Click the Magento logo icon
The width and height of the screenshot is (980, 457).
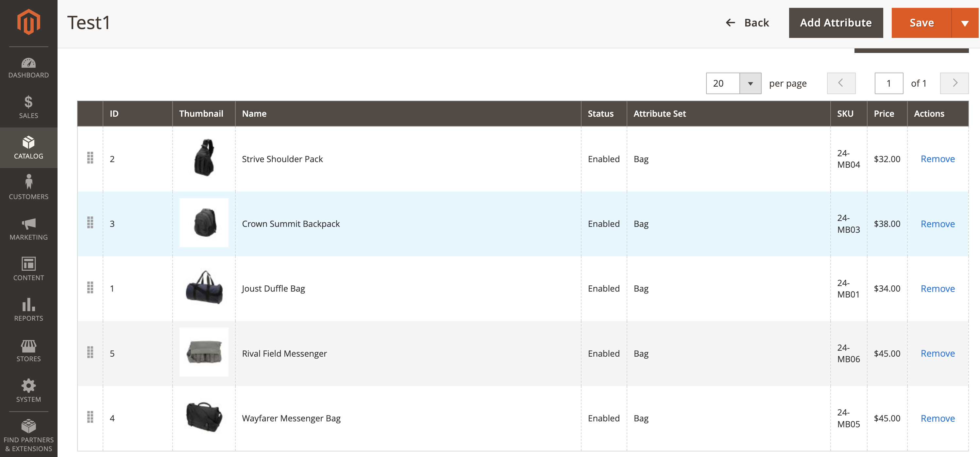click(x=28, y=22)
